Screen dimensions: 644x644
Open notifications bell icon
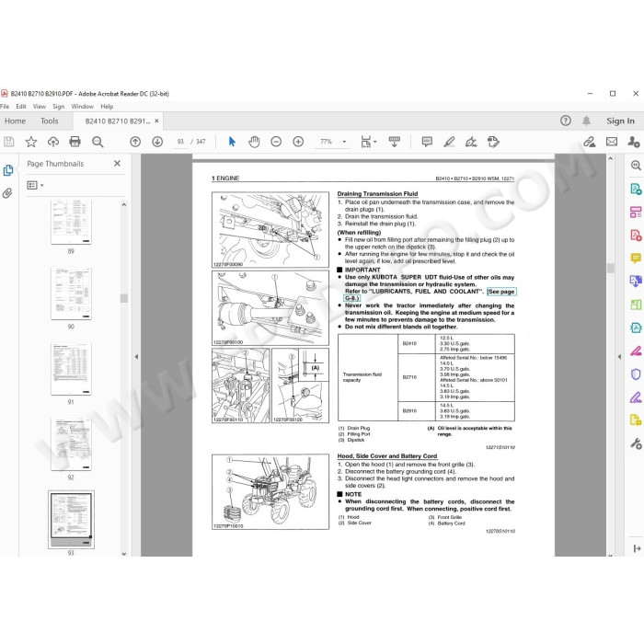(x=587, y=121)
